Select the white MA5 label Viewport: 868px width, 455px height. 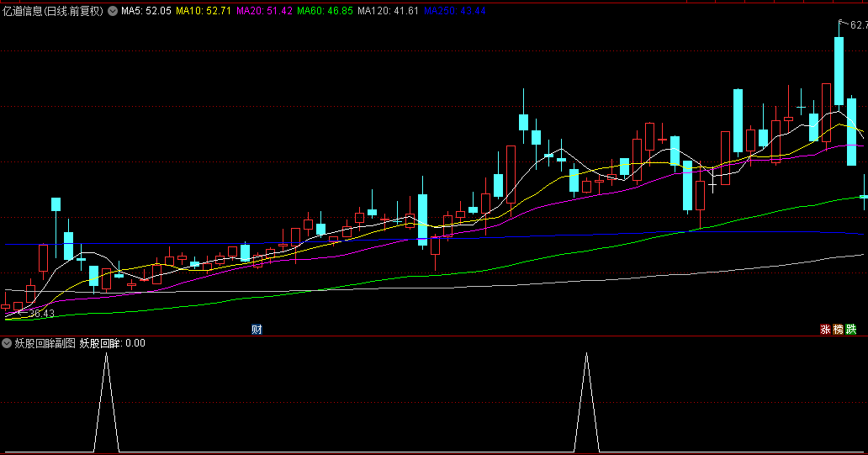146,12
